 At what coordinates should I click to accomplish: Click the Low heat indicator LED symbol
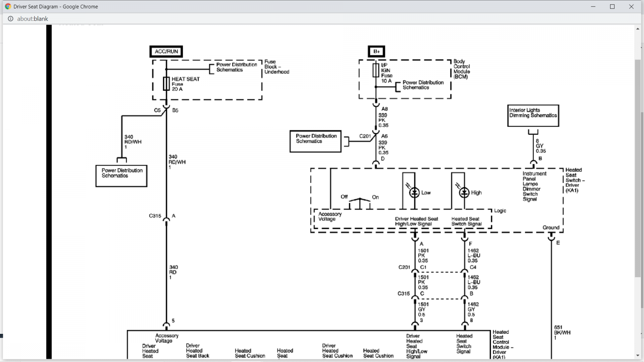[414, 193]
